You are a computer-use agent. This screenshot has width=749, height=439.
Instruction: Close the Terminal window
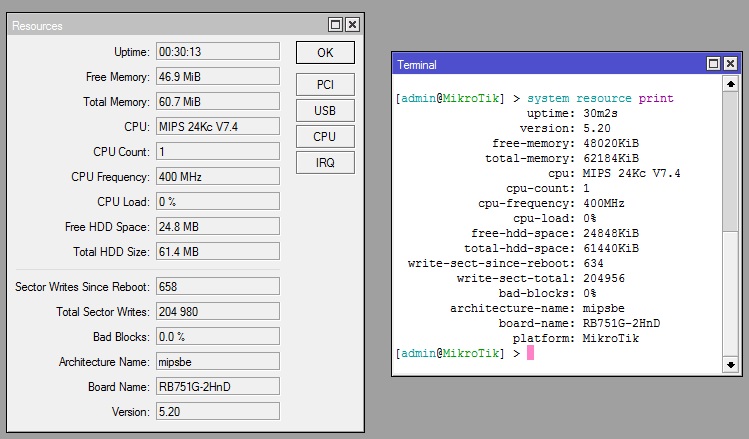731,64
